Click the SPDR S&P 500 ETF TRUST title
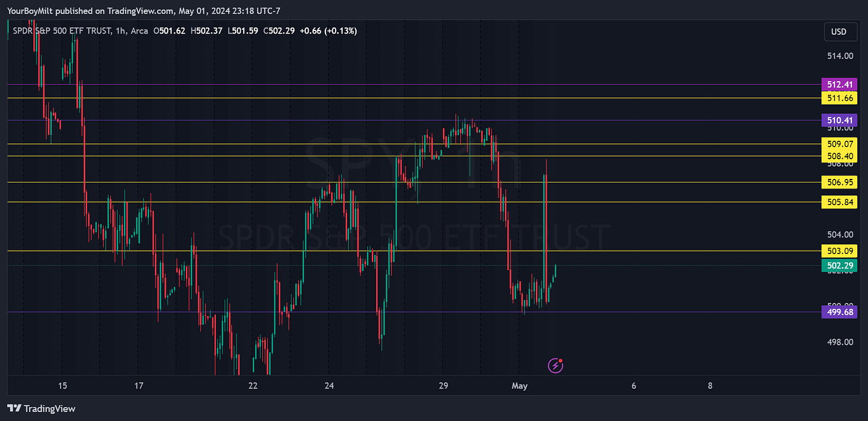 [62, 30]
